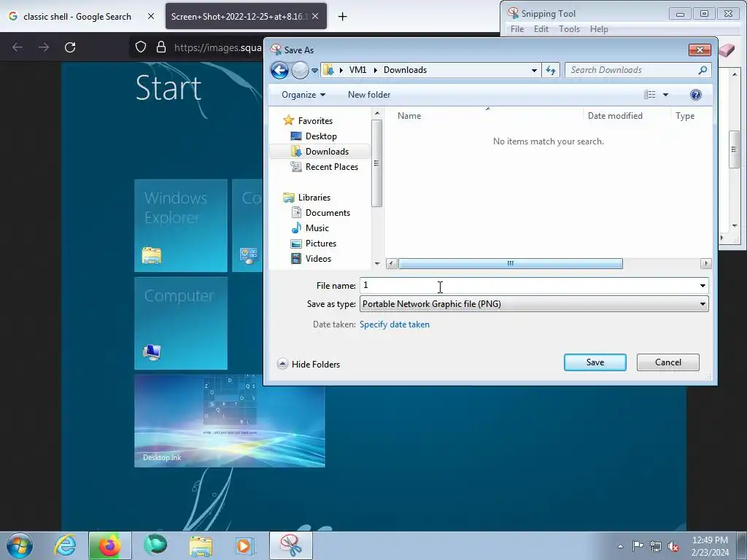Click the Cancel button
The image size is (747, 560).
(x=668, y=362)
